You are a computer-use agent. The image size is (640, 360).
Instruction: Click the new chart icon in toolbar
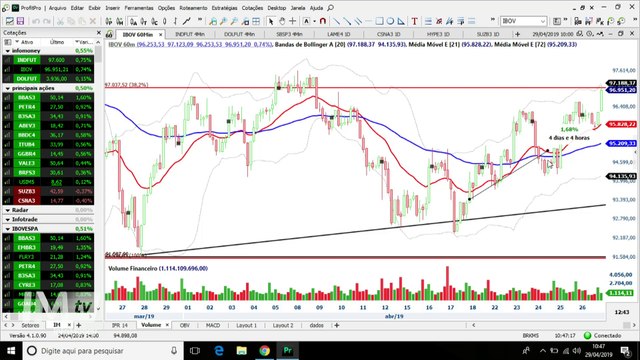pos(9,21)
